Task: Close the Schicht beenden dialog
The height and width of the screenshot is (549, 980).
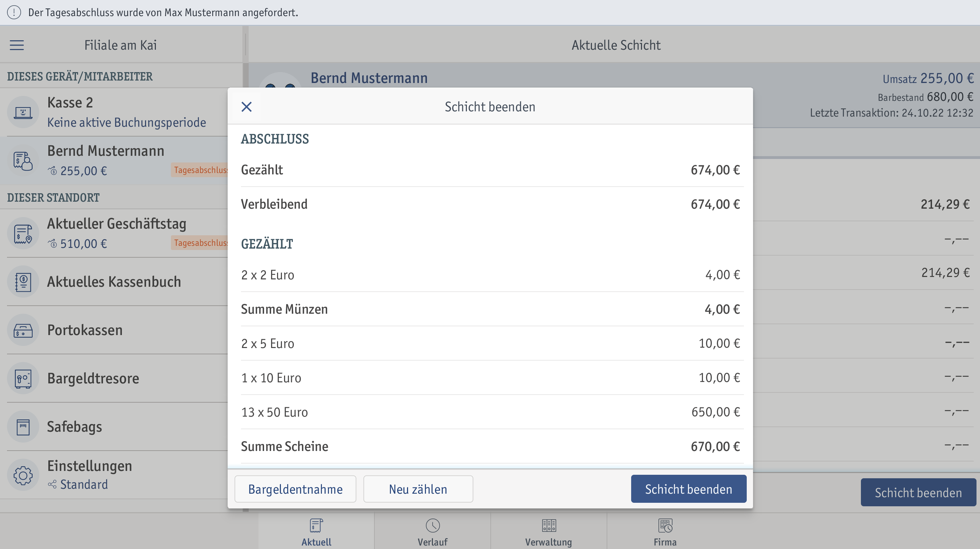Action: tap(247, 107)
